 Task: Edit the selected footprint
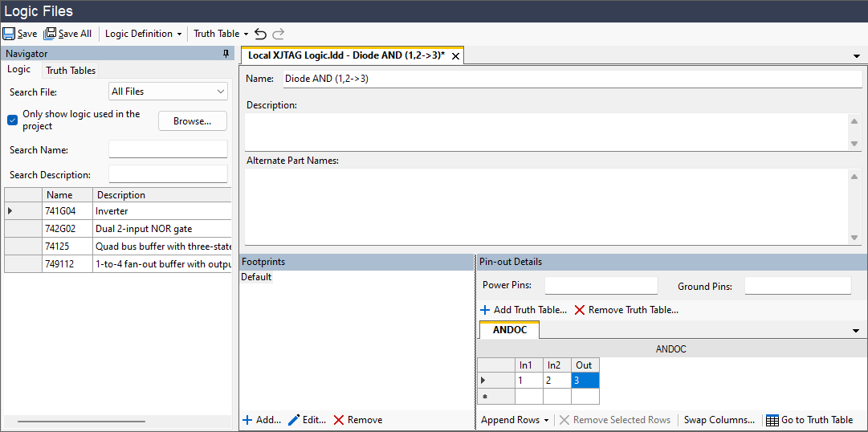pos(307,420)
